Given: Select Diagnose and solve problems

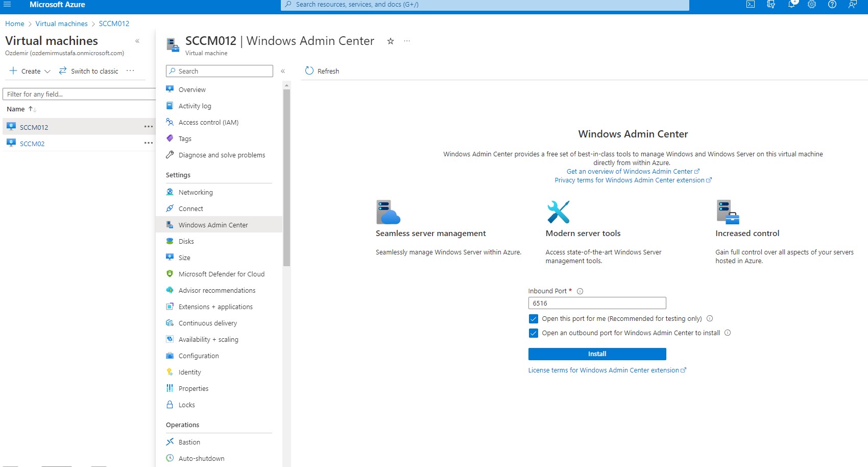Looking at the screenshot, I should [222, 155].
